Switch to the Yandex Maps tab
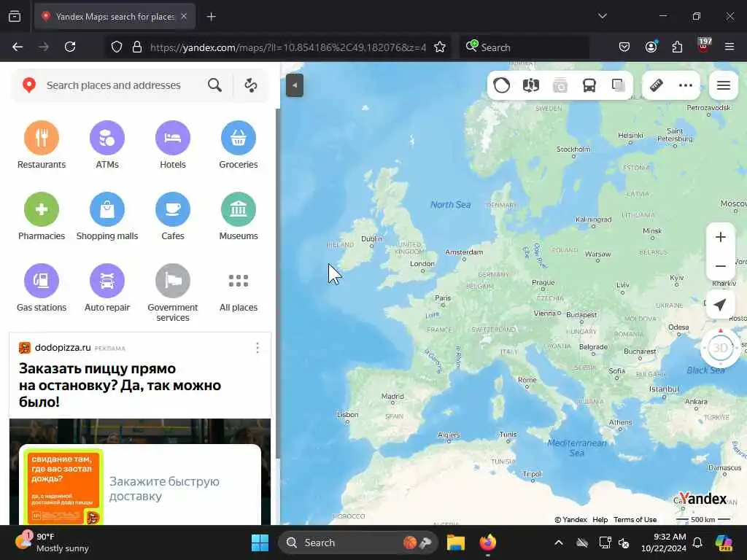 coord(115,17)
